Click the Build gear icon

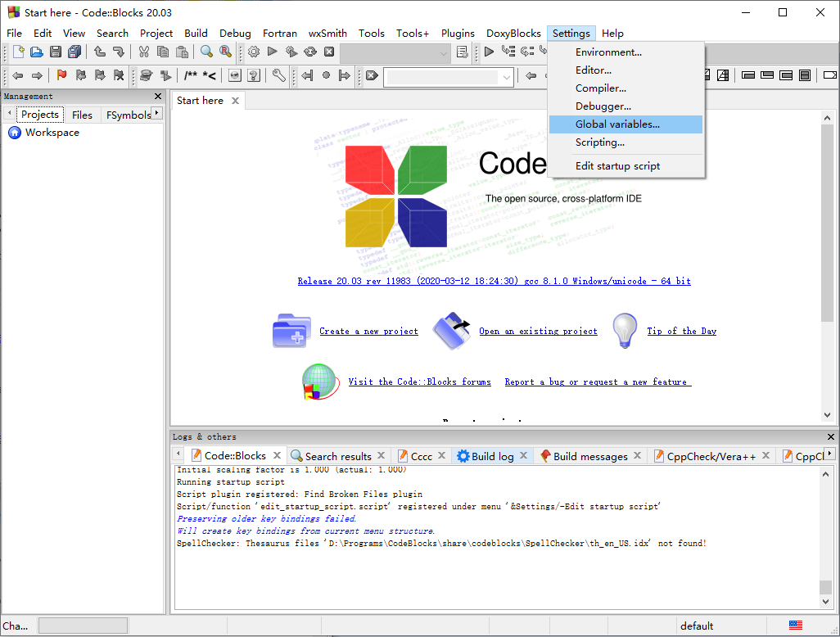[x=254, y=52]
